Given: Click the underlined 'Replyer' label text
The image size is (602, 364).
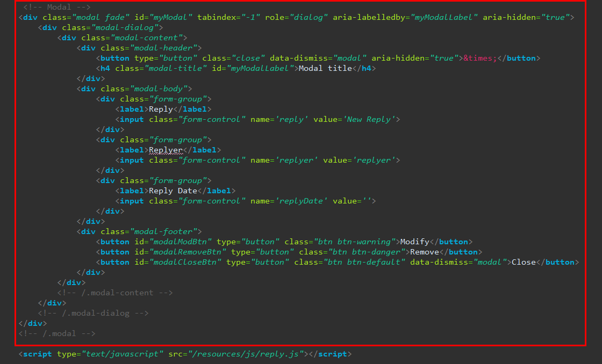Looking at the screenshot, I should (166, 150).
